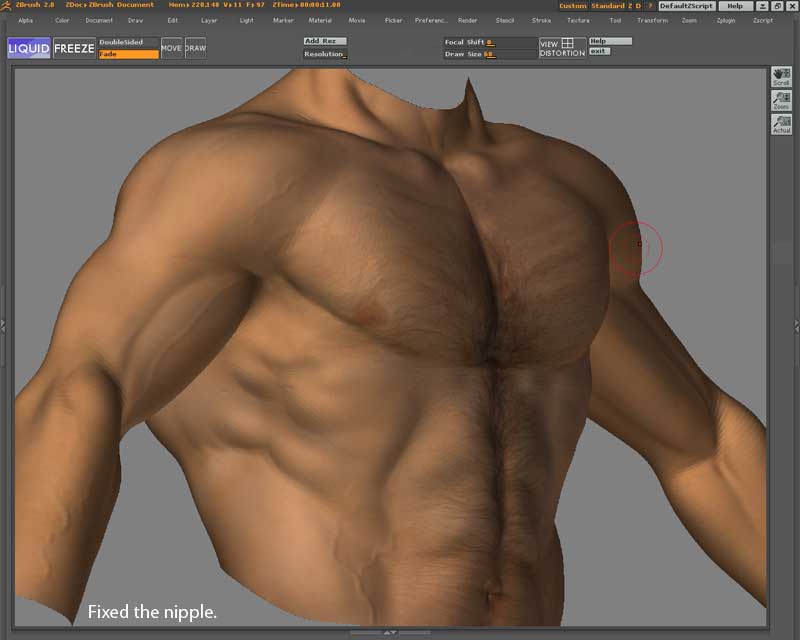Expand the right side tray arrow
This screenshot has width=800, height=640.
(797, 327)
